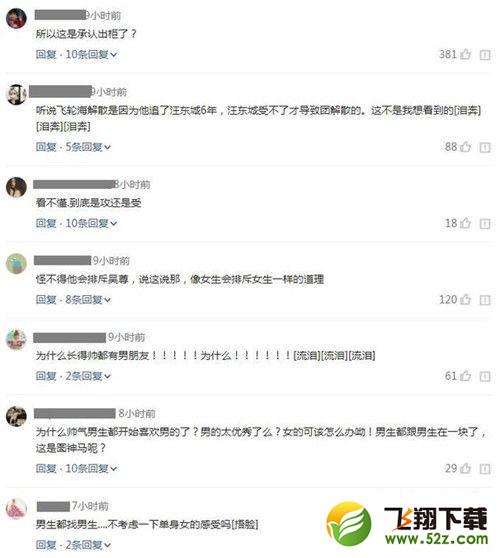This screenshot has height=558, width=500.
Task: Expand 2 replies under the 61-likes comment
Action: click(88, 376)
